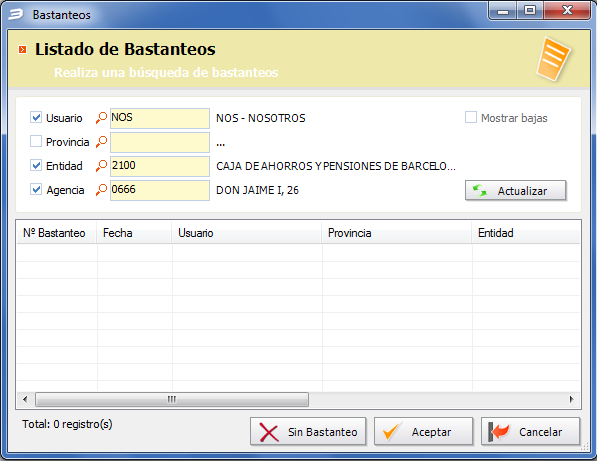Uncheck the Entidad filter checkbox
Screen dimensions: 597x461
(36, 165)
